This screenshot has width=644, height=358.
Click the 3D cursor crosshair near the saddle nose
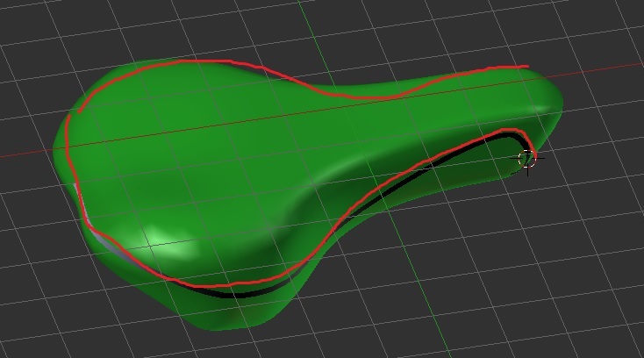coord(527,159)
